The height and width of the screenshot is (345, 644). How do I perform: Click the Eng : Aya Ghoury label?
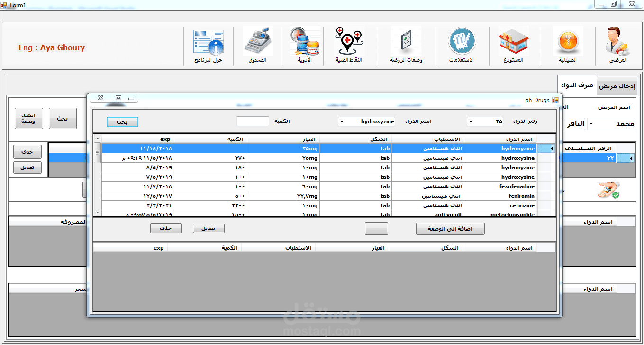coord(52,47)
